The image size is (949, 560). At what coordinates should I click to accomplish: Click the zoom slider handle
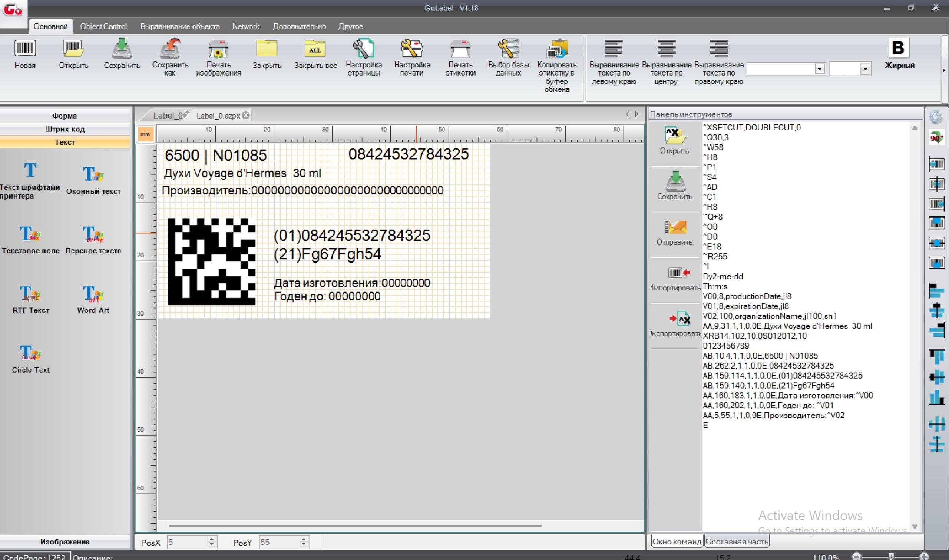[x=891, y=556]
